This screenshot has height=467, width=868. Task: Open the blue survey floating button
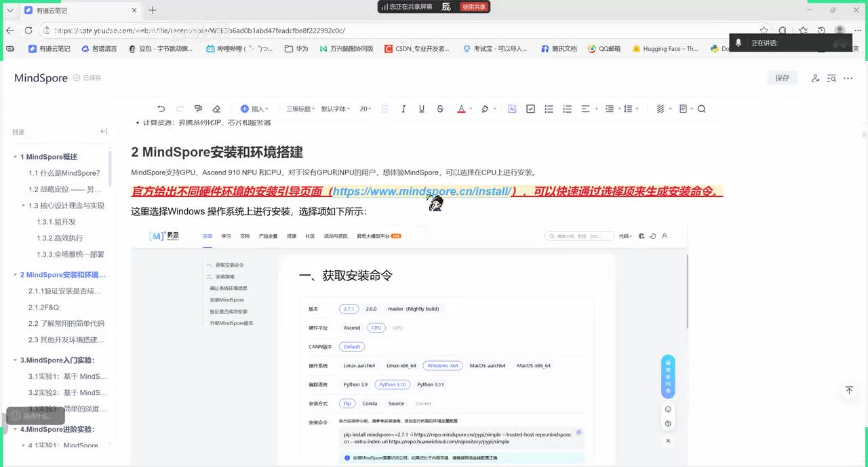(x=668, y=377)
